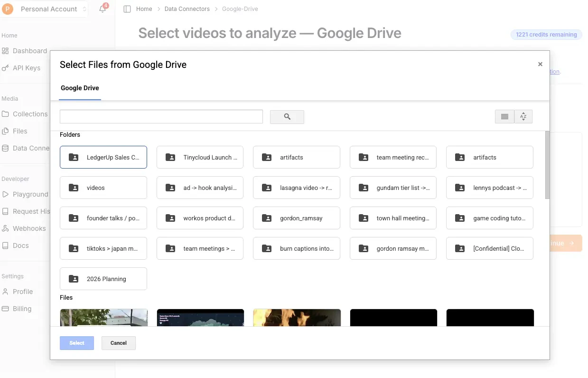588x378 pixels.
Task: Click the Docs book icon
Action: (6, 246)
